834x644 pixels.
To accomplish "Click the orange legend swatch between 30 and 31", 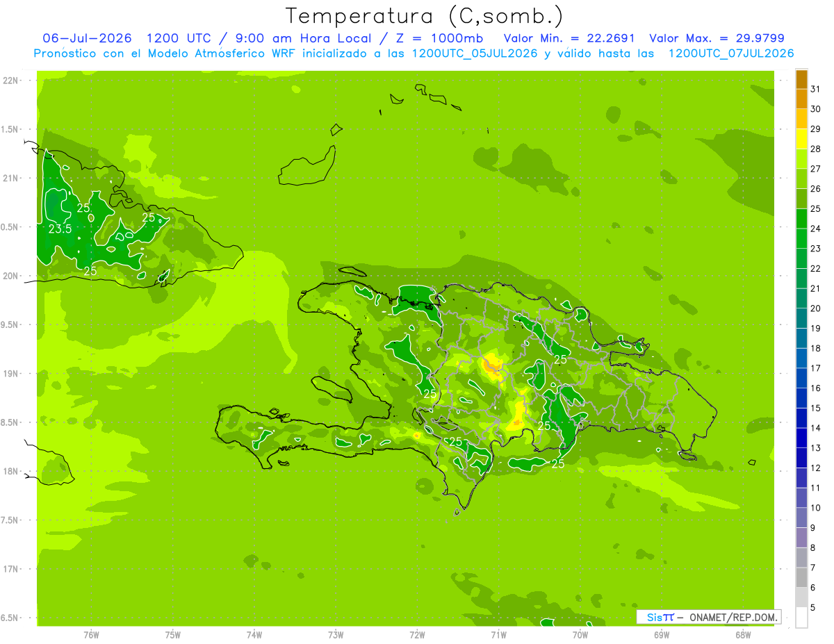I will [801, 99].
